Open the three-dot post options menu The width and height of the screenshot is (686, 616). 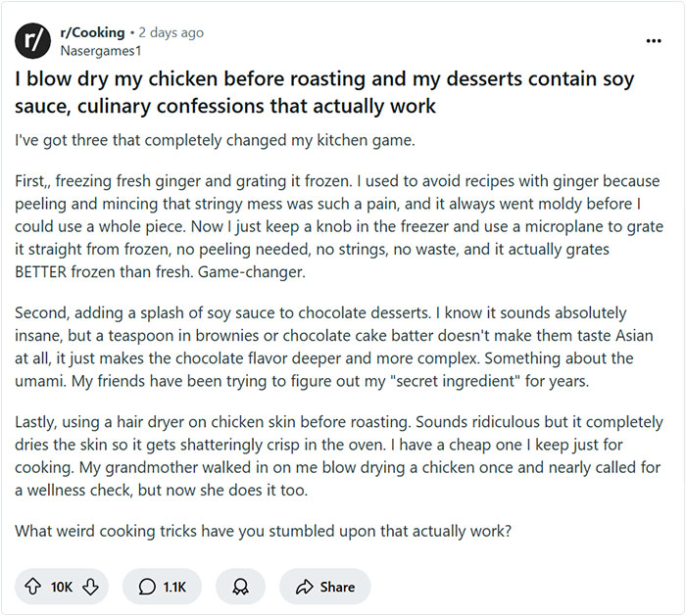tap(654, 41)
